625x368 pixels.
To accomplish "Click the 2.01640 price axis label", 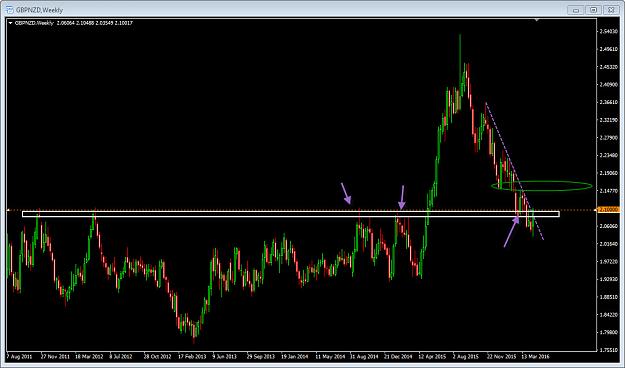I will point(608,244).
